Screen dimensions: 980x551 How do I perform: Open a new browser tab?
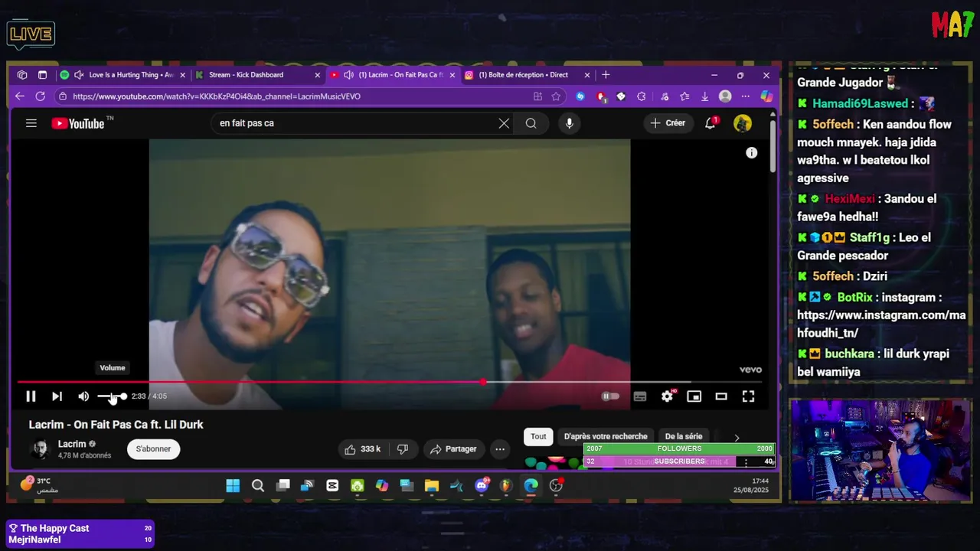[x=606, y=75]
